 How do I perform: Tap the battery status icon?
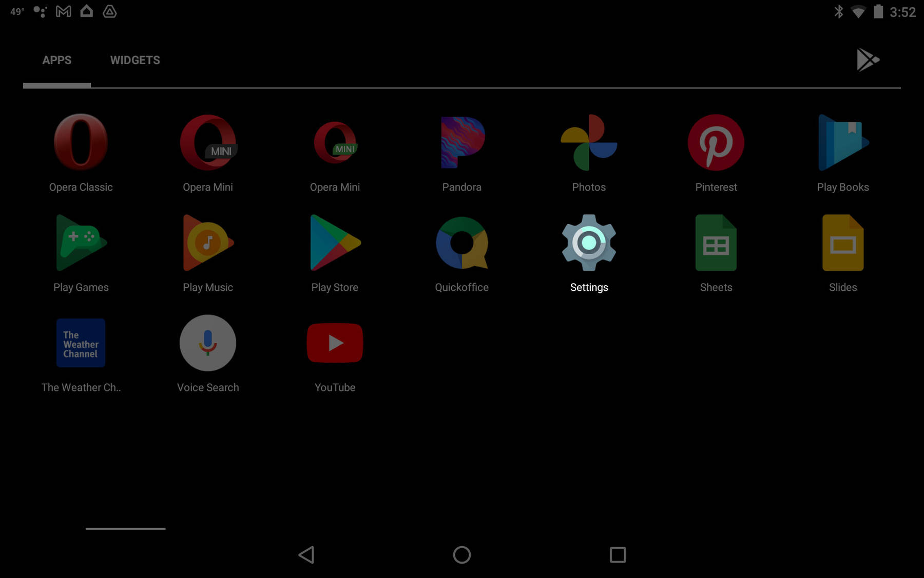coord(878,11)
